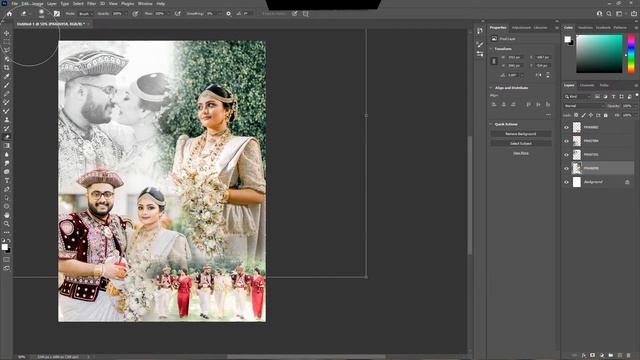Image resolution: width=640 pixels, height=360 pixels.
Task: Click the Background layer thumbnail
Action: [x=577, y=182]
